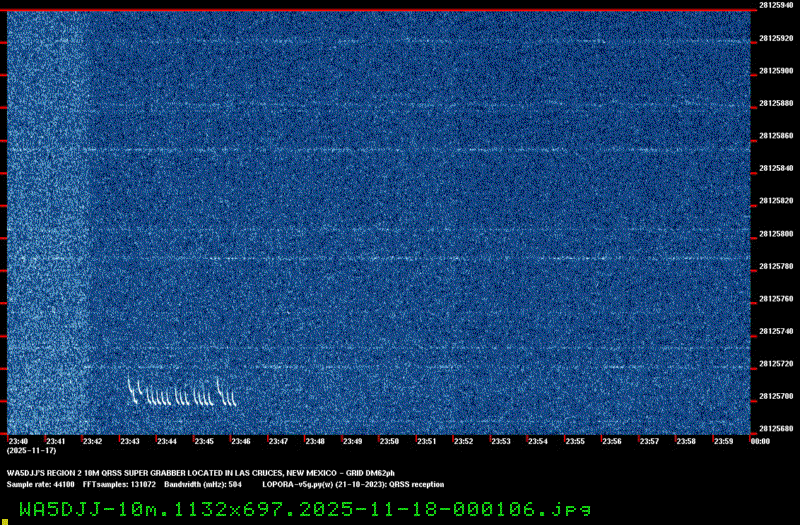Click the green WA5DJJ-10m.1132x697 filename text
Viewport: 800px width, 525px height.
pos(305,509)
